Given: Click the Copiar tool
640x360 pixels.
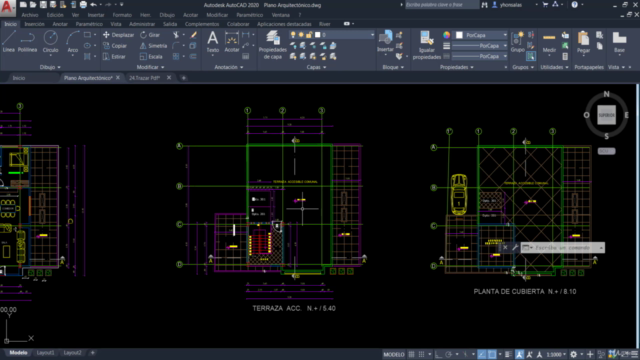Looking at the screenshot, I should click(115, 46).
